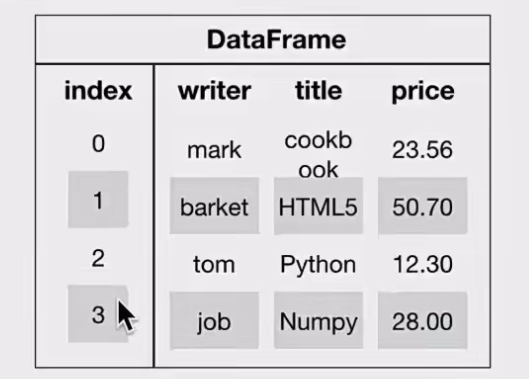Viewport: 529px width, 379px height.
Task: Select the barket writer cell
Action: point(214,206)
